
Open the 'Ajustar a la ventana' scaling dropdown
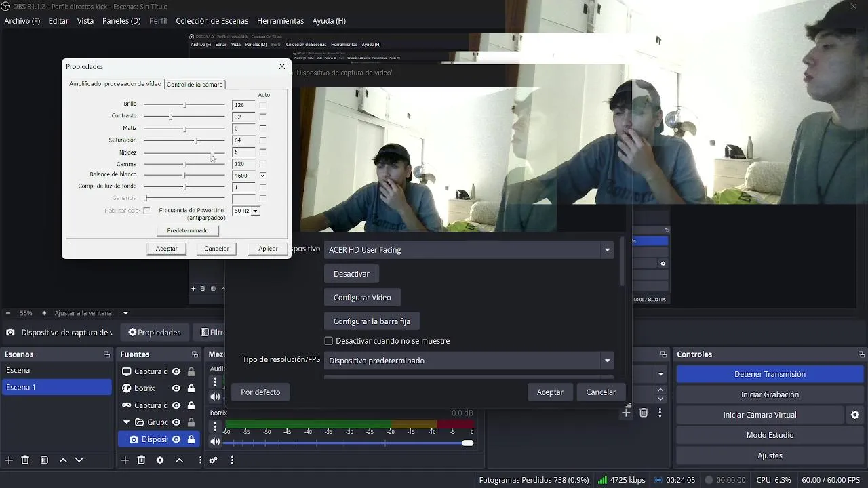pos(125,313)
